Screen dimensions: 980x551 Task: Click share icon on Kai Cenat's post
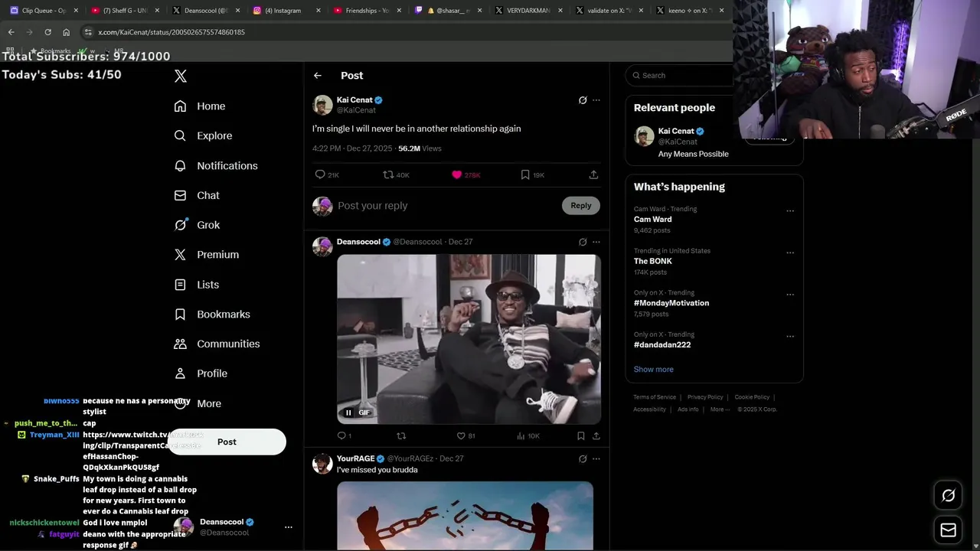pyautogui.click(x=593, y=174)
